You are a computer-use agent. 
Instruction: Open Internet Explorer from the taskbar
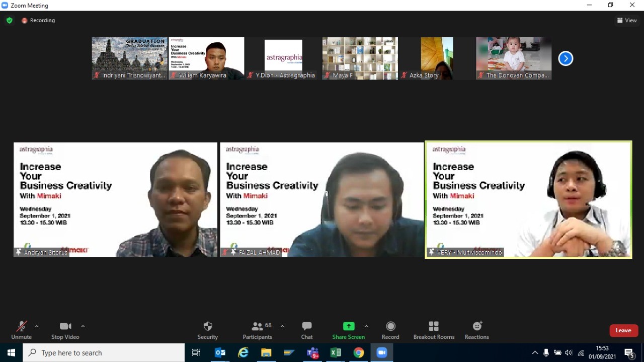click(x=243, y=352)
